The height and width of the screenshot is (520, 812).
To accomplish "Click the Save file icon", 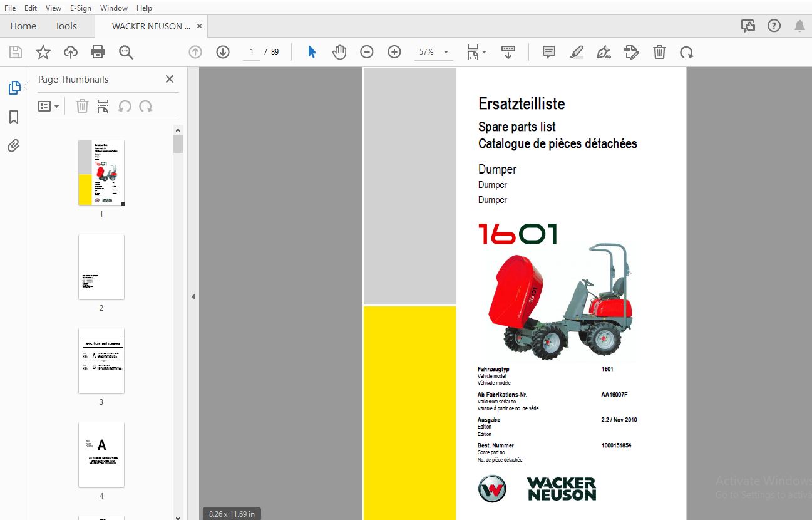I will click(x=15, y=52).
